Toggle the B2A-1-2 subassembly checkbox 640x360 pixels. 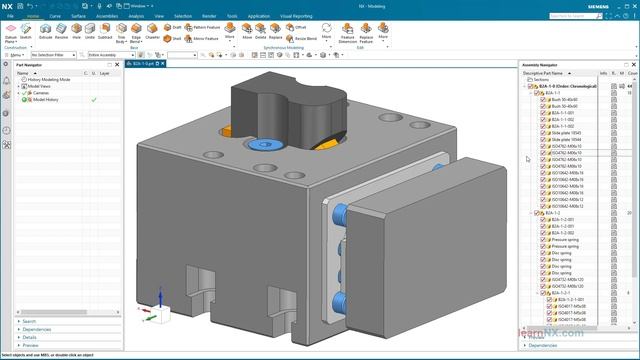pos(537,213)
